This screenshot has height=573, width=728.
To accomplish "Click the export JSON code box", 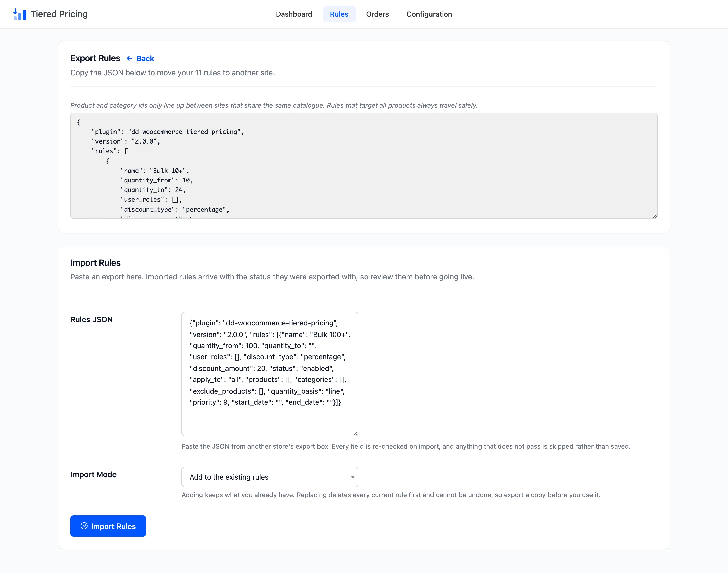I will (x=364, y=166).
